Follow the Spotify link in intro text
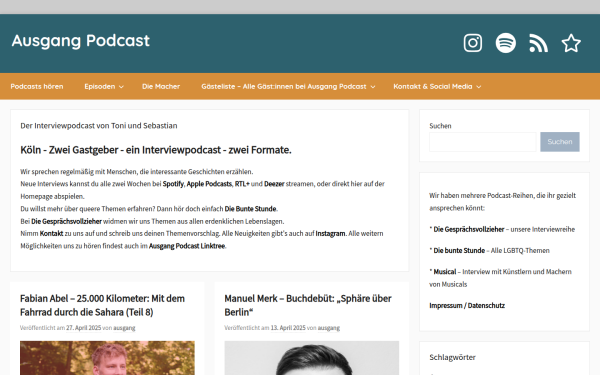Image resolution: width=600 pixels, height=375 pixels. tap(173, 184)
